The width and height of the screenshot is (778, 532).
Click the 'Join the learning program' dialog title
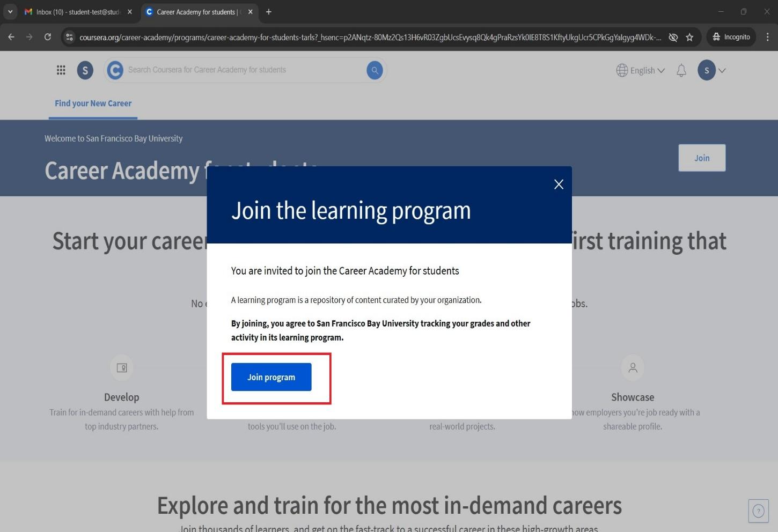(351, 210)
